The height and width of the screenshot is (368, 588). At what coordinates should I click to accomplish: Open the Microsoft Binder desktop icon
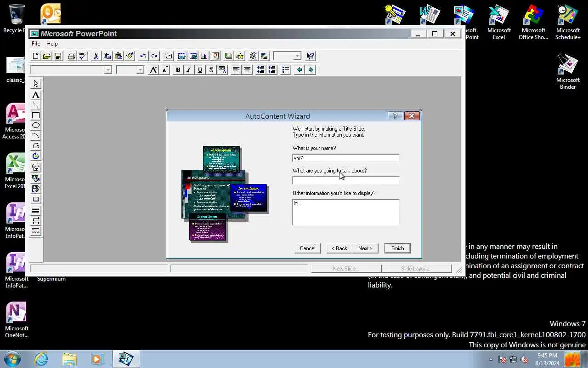[x=568, y=71]
